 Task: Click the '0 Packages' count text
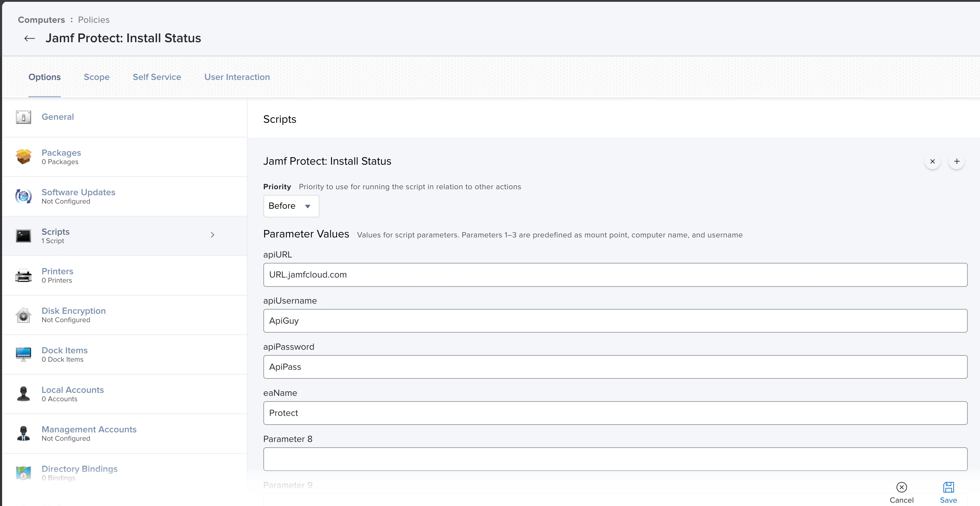60,162
